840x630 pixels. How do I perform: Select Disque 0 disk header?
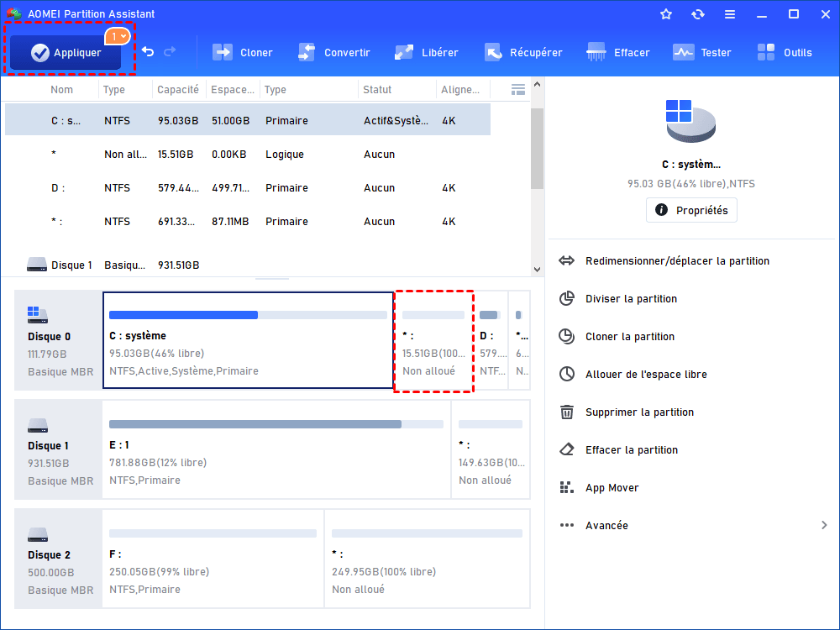pyautogui.click(x=59, y=340)
